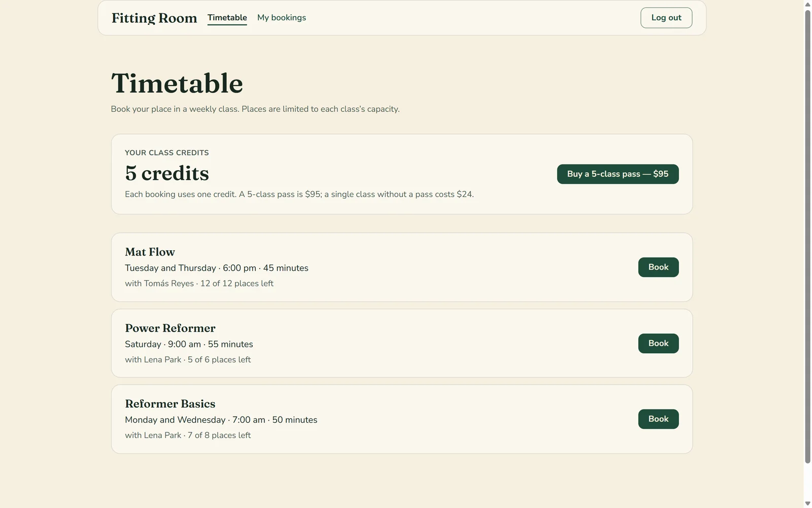Book the Mat Flow class

point(658,267)
